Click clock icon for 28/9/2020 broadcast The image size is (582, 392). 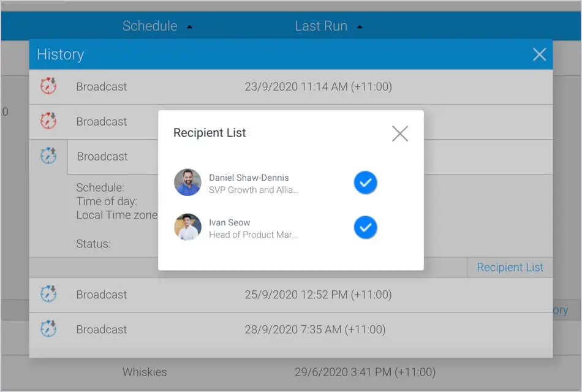tap(48, 330)
